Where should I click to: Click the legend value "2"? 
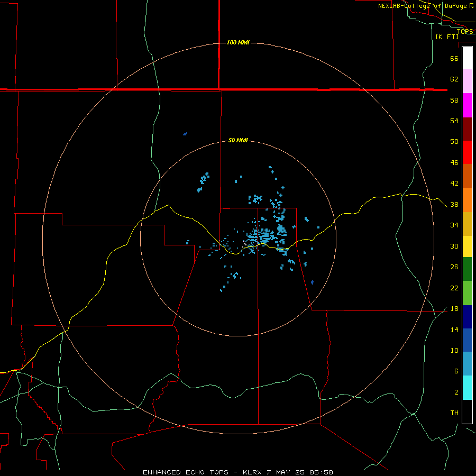point(456,392)
